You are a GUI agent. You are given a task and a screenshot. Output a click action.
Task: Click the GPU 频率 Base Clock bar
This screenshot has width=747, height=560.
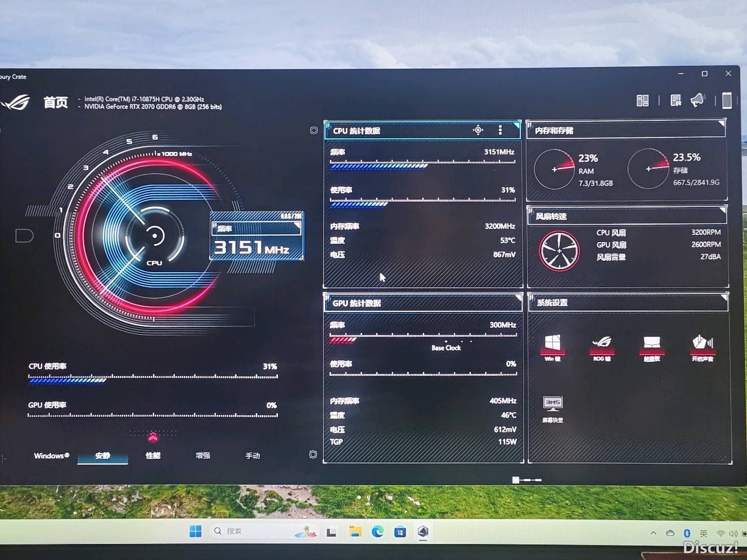point(423,338)
